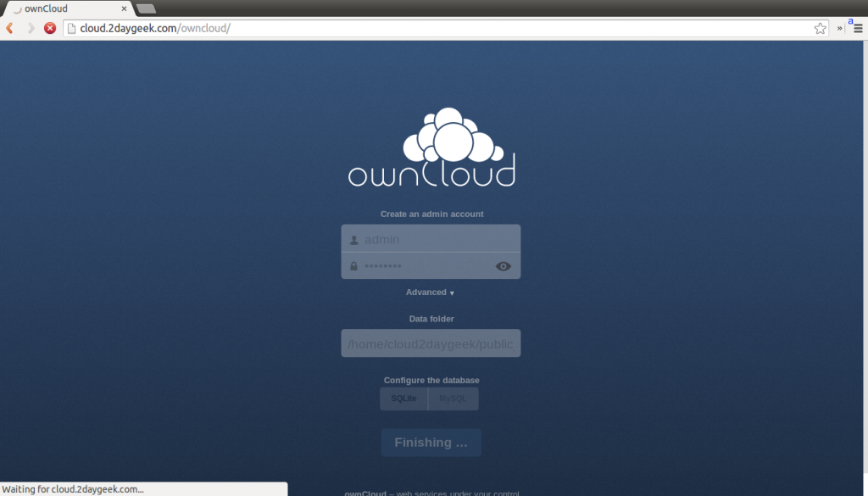Click the page document icon in address bar

[71, 27]
